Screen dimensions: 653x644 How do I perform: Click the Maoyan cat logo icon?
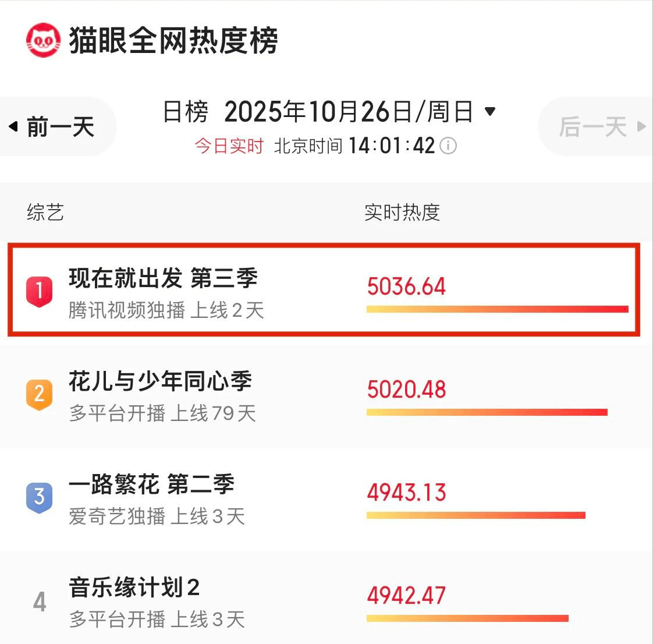pyautogui.click(x=43, y=40)
